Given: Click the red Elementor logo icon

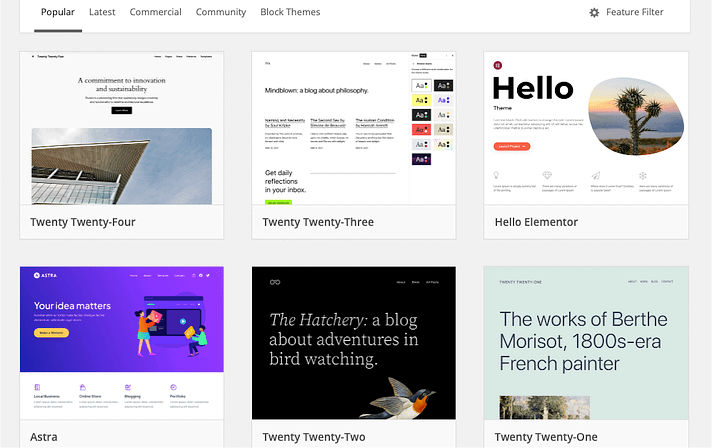Looking at the screenshot, I should pyautogui.click(x=497, y=65).
